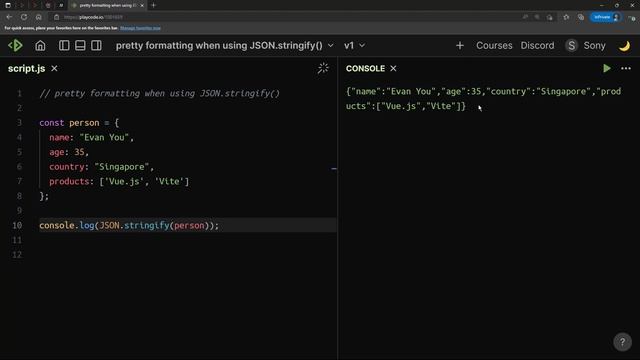Toggle the right panel layout icon

click(x=96, y=45)
